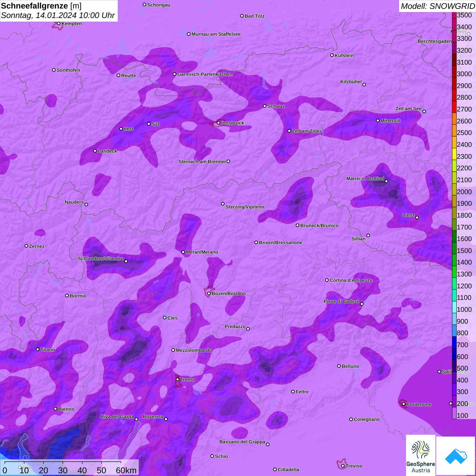Click the "Bassano del Grappa" label

click(242, 442)
